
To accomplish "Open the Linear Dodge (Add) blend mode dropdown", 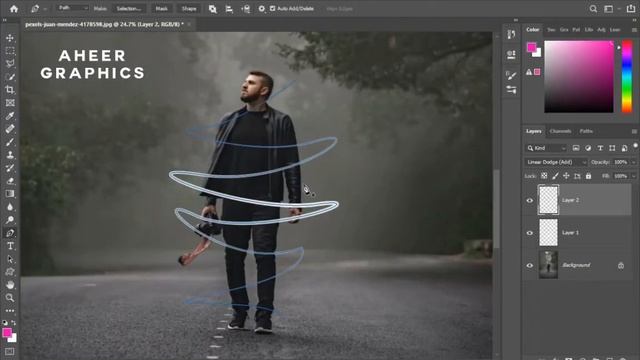I will pyautogui.click(x=556, y=162).
